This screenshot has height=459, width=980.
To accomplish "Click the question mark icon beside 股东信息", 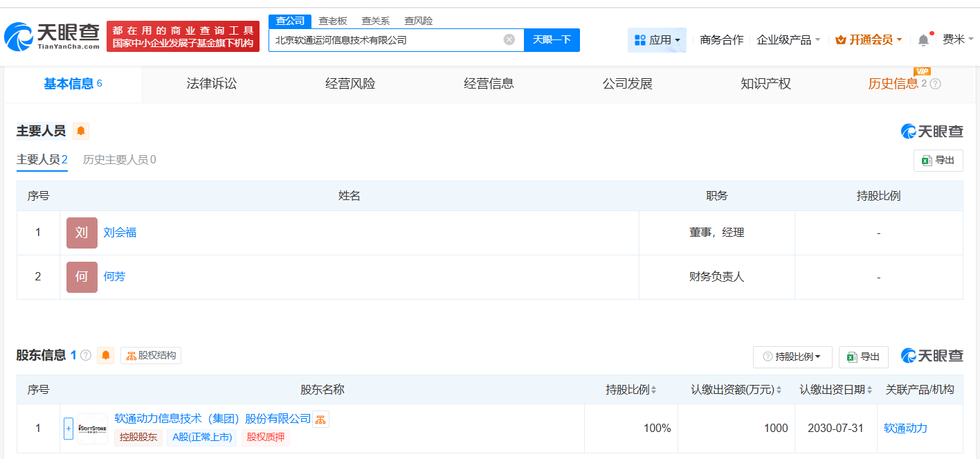I will click(85, 355).
